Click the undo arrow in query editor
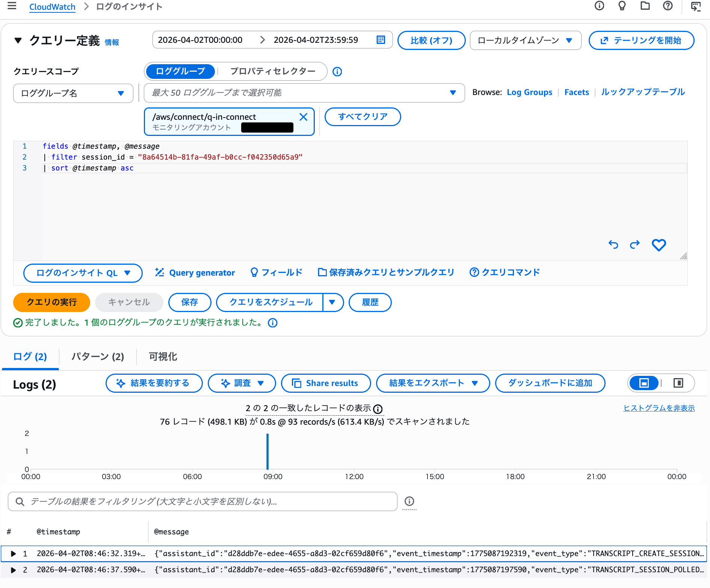710x588 pixels. click(x=613, y=245)
